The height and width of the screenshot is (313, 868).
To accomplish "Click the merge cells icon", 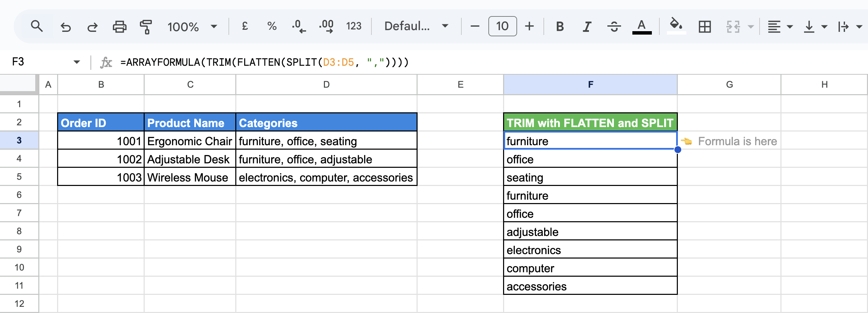I will pos(733,26).
